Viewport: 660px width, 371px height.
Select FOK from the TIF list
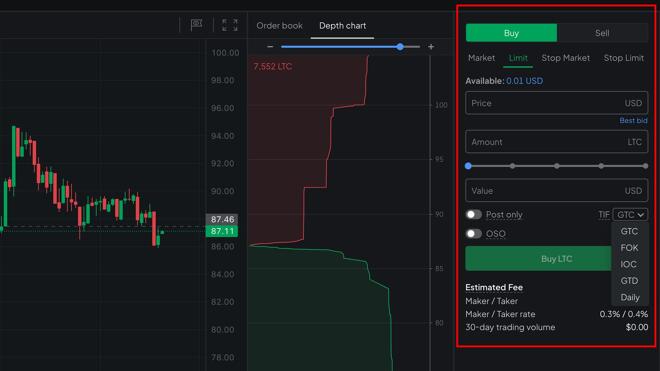(629, 248)
